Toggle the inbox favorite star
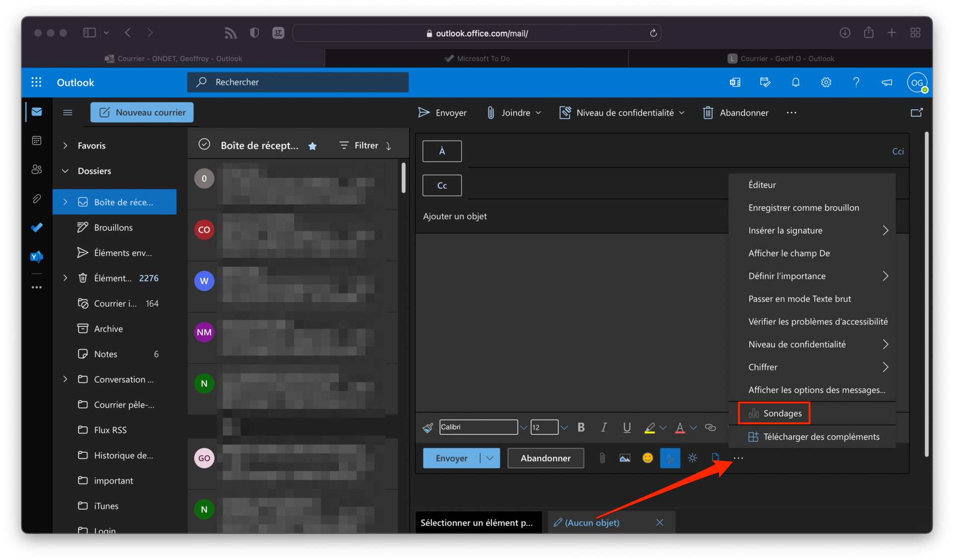Image resolution: width=954 pixels, height=560 pixels. 313,146
